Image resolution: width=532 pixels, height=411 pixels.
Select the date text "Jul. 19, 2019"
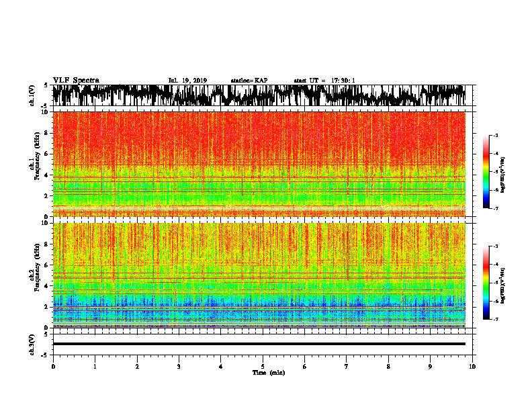click(187, 81)
